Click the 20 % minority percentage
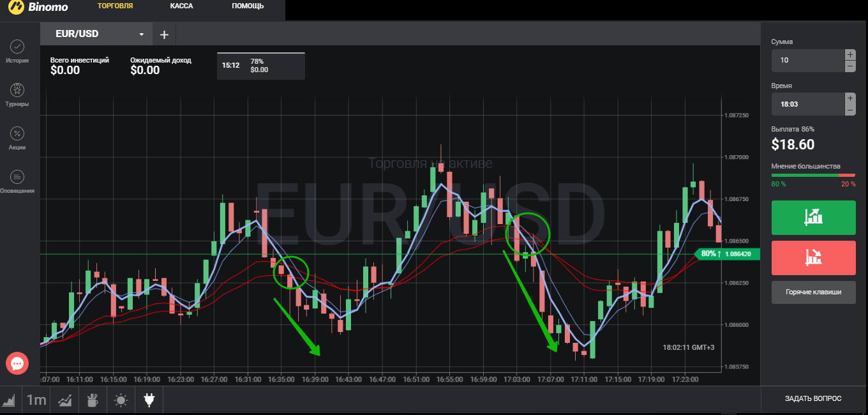This screenshot has width=868, height=415. 848,184
